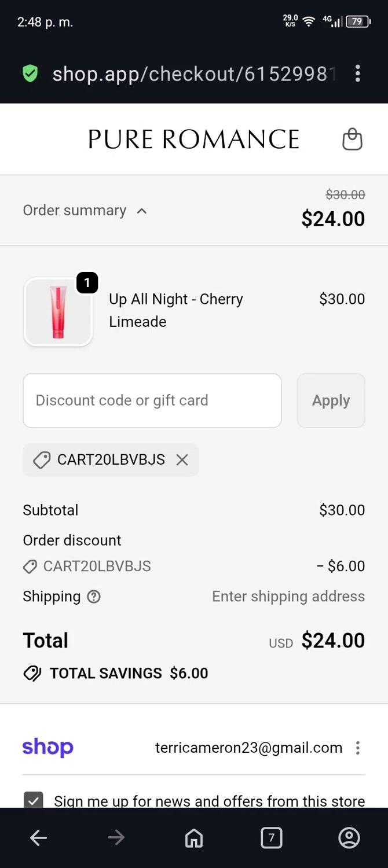Collapse the Order summary section
This screenshot has width=388, height=868.
click(85, 211)
